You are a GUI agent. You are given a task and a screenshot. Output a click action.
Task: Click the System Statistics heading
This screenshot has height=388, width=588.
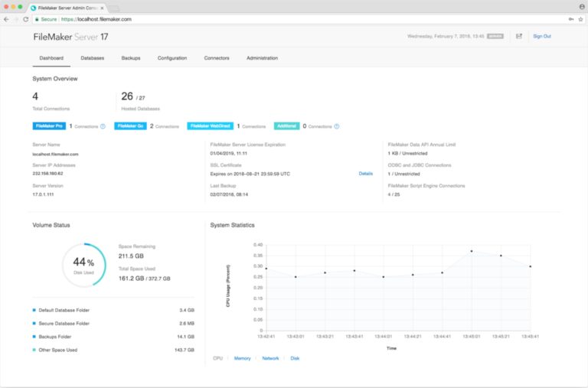pyautogui.click(x=232, y=225)
